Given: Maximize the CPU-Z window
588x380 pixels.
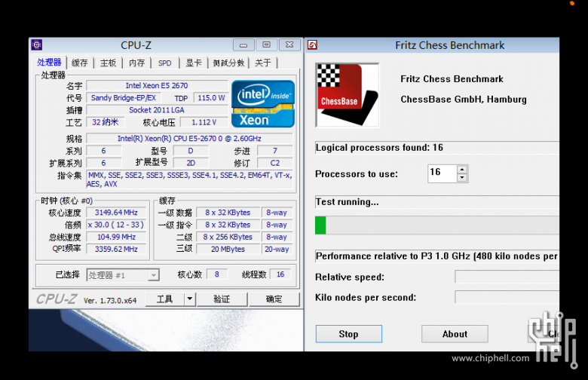Looking at the screenshot, I should [x=266, y=45].
